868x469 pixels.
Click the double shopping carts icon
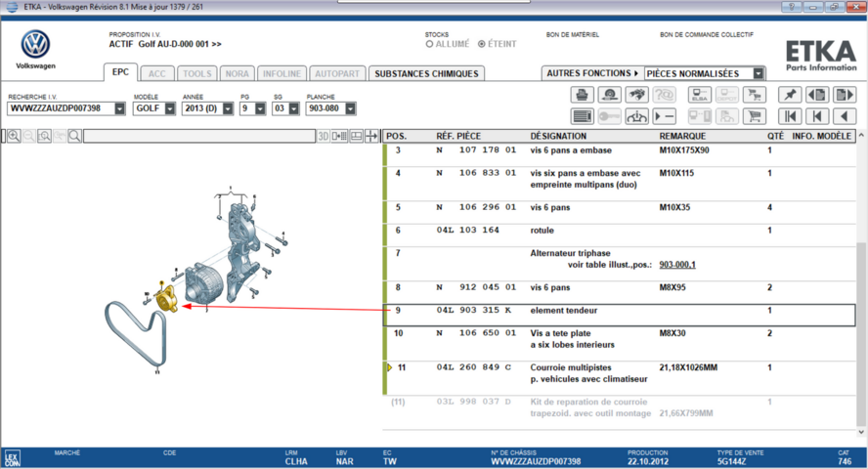[755, 95]
